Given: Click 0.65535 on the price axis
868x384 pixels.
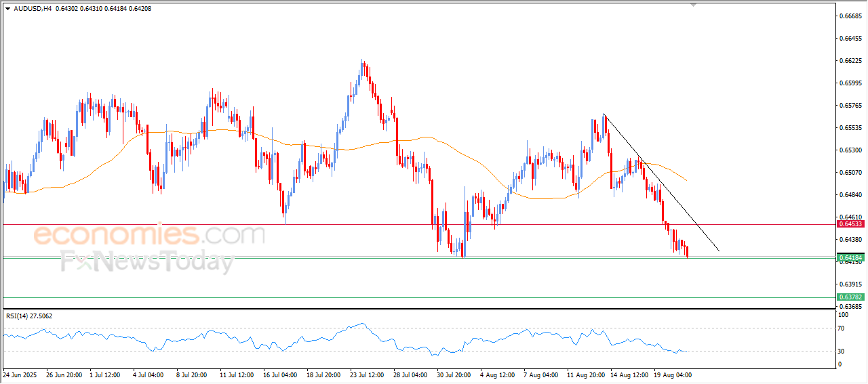Looking at the screenshot, I should point(850,127).
